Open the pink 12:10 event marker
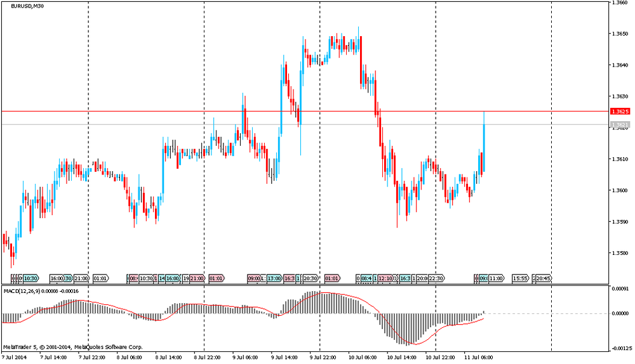 (x=386, y=278)
